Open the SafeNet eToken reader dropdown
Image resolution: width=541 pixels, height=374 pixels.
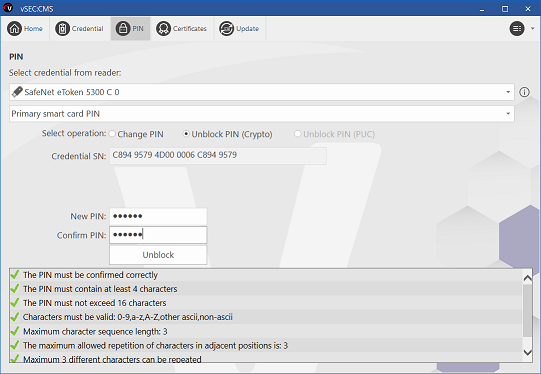[x=262, y=92]
